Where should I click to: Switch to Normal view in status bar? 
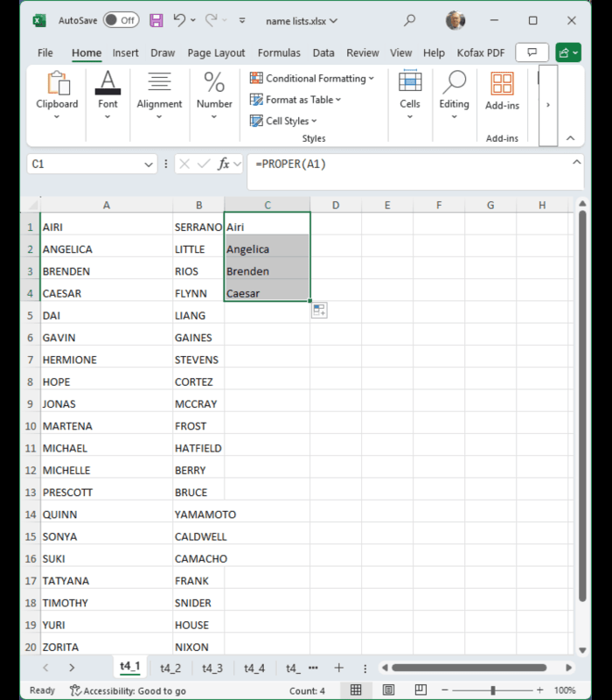(x=356, y=690)
